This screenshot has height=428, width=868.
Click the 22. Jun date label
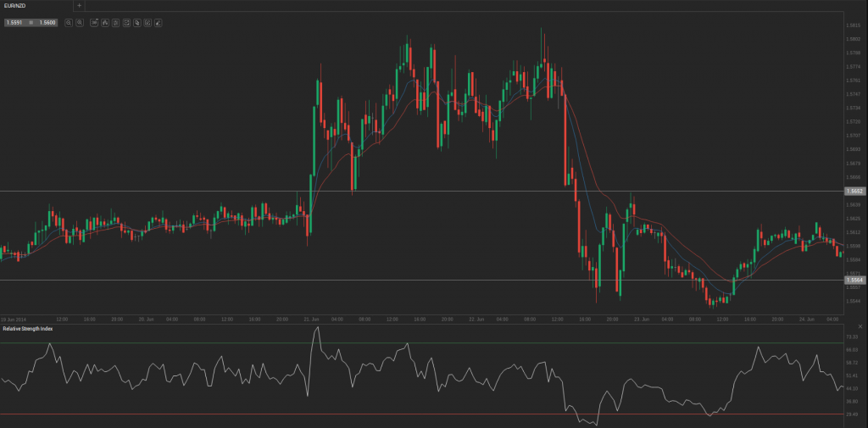tap(476, 320)
